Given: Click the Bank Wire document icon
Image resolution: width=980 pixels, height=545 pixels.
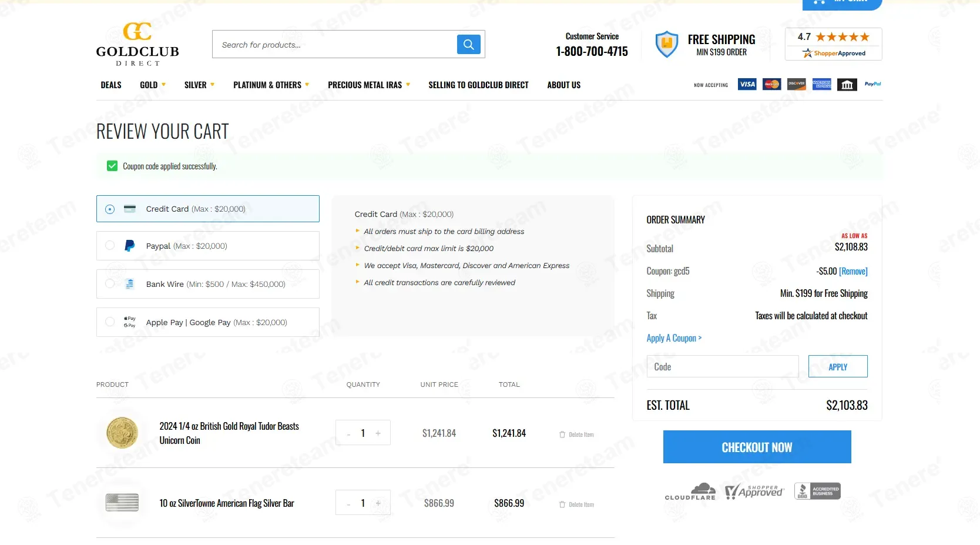Looking at the screenshot, I should 130,284.
